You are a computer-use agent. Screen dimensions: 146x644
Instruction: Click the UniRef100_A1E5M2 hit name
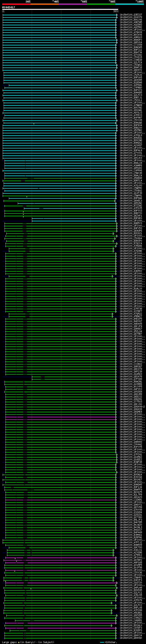pyautogui.click(x=131, y=27)
